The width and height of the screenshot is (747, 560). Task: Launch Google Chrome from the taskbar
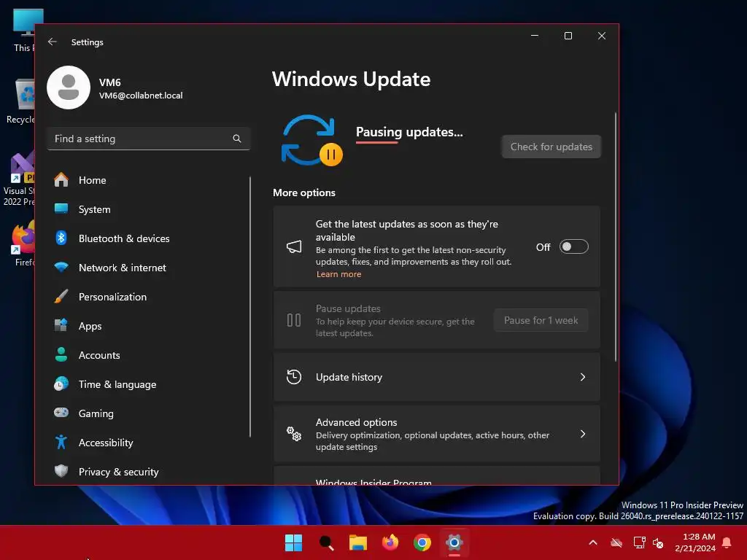422,542
